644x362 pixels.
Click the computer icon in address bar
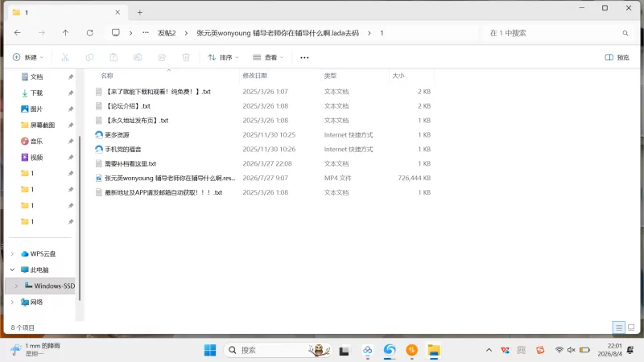click(x=116, y=33)
